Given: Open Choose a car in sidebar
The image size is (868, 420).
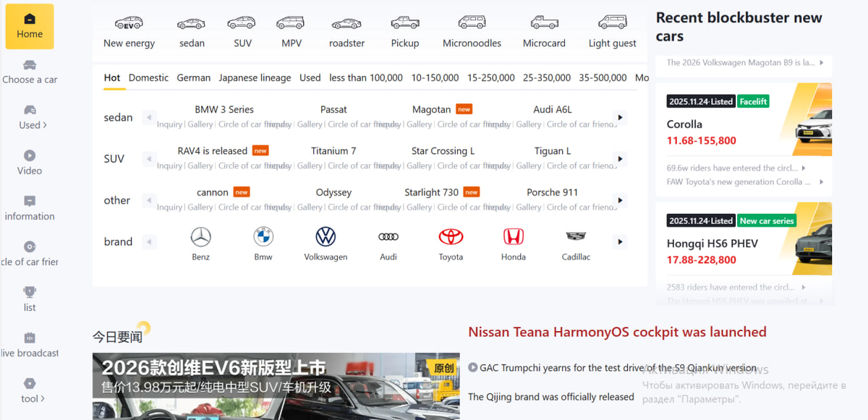Looking at the screenshot, I should click(x=30, y=72).
